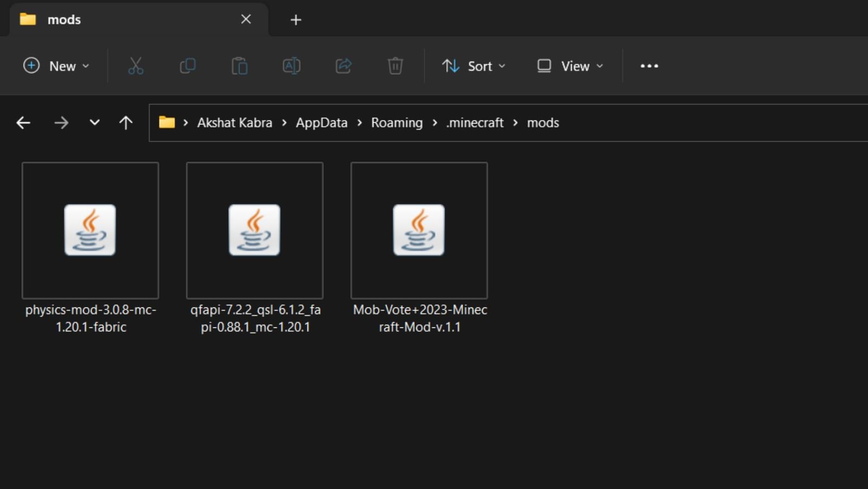
Task: Open a new File Explorer tab
Action: tap(296, 20)
